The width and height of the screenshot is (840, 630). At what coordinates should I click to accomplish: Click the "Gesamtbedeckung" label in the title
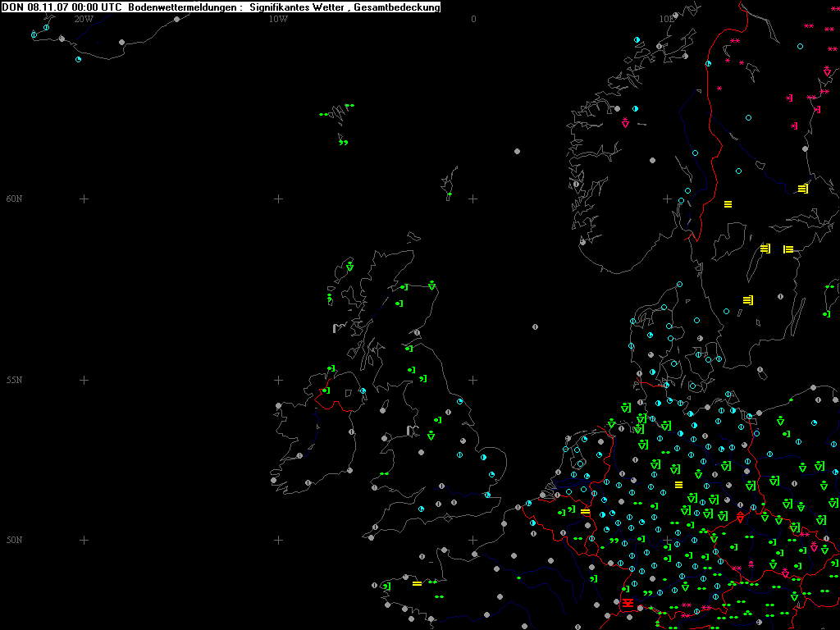397,7
